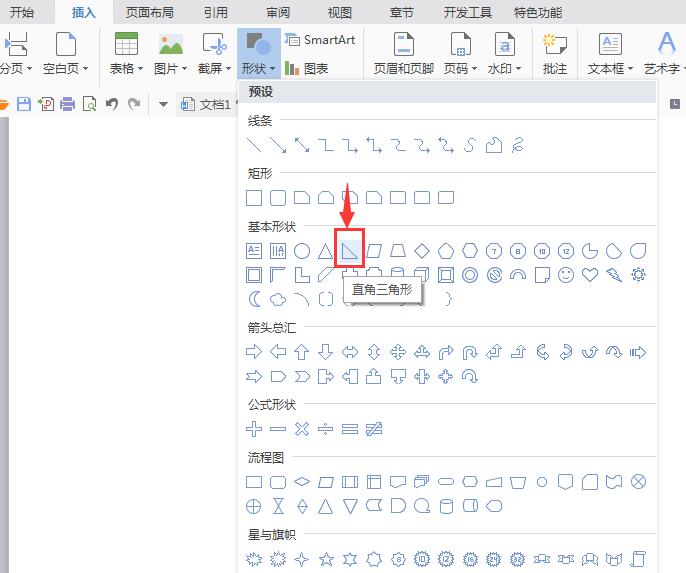
Task: Select the isosceles triangle in 基本形状
Action: [x=326, y=251]
